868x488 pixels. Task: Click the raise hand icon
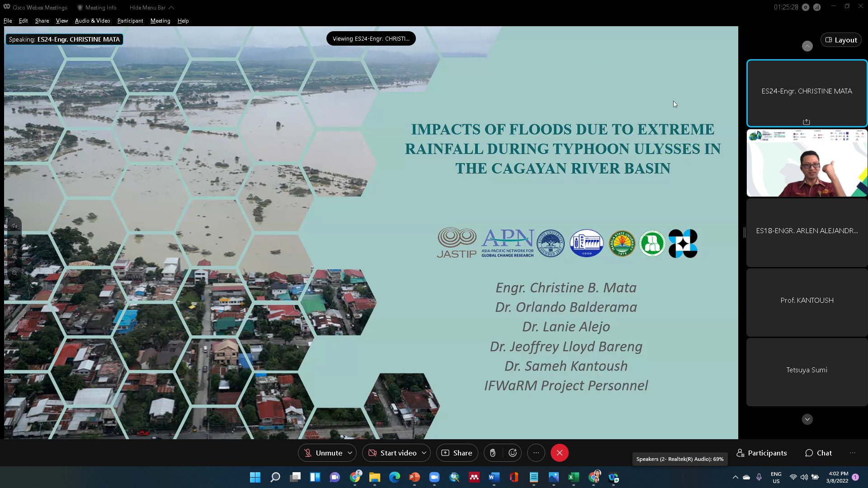493,453
